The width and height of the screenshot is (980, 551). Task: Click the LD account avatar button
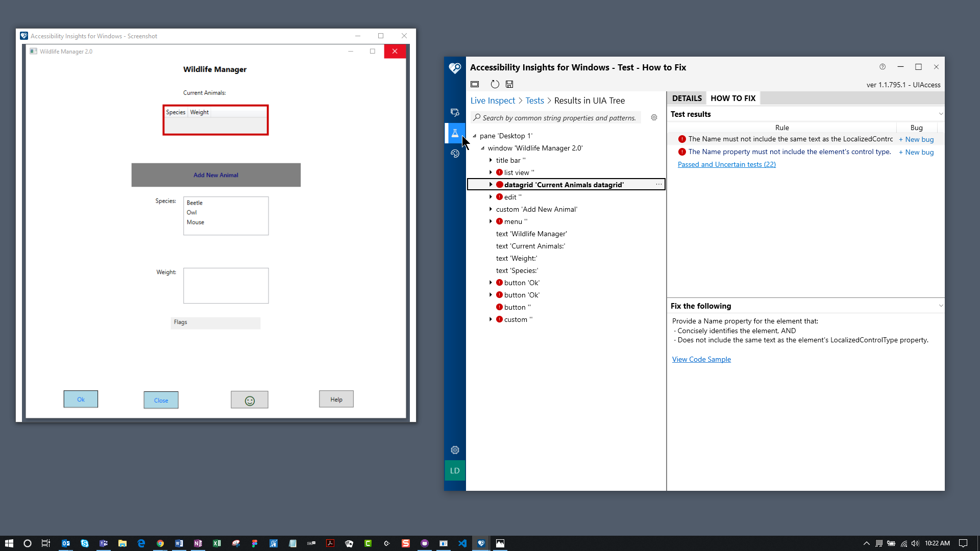coord(455,470)
